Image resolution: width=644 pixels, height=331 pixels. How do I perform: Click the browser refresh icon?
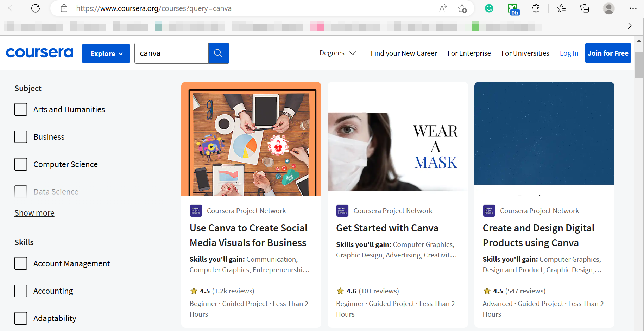click(36, 8)
